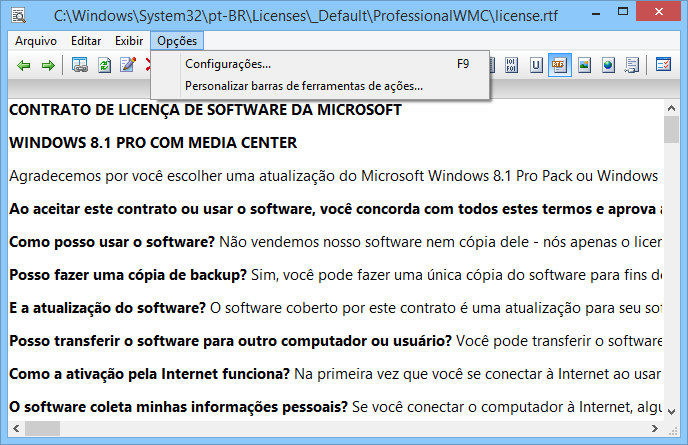Click the plugins view mode icon
This screenshot has height=445, width=688.
(632, 65)
